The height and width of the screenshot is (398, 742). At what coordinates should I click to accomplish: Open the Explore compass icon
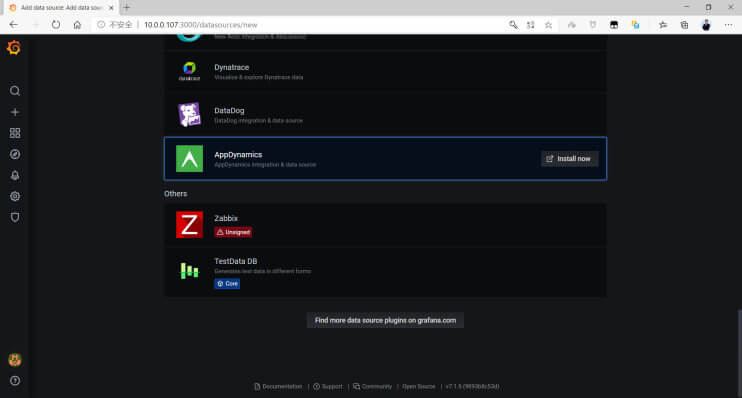coord(15,154)
